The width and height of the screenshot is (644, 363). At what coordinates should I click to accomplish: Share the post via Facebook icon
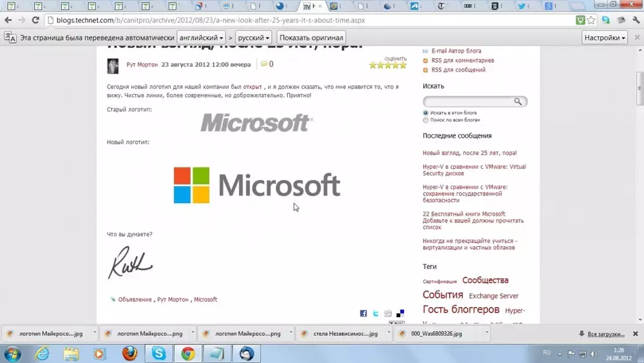click(363, 313)
